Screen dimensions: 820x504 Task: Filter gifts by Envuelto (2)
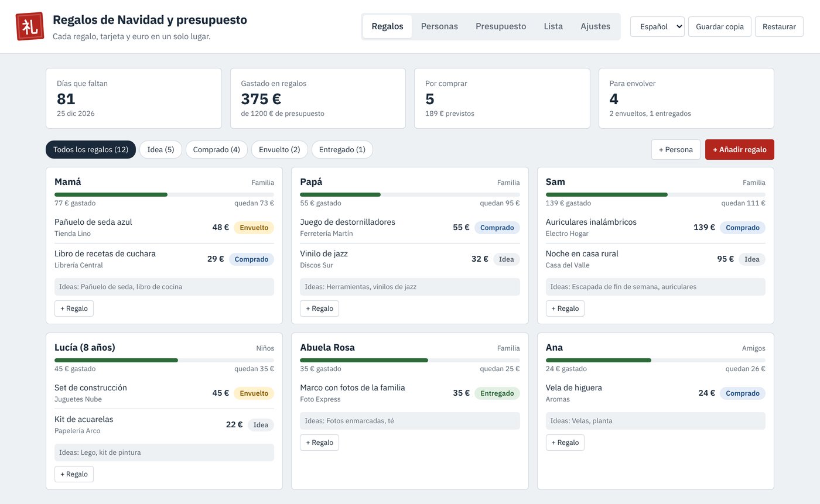(279, 149)
